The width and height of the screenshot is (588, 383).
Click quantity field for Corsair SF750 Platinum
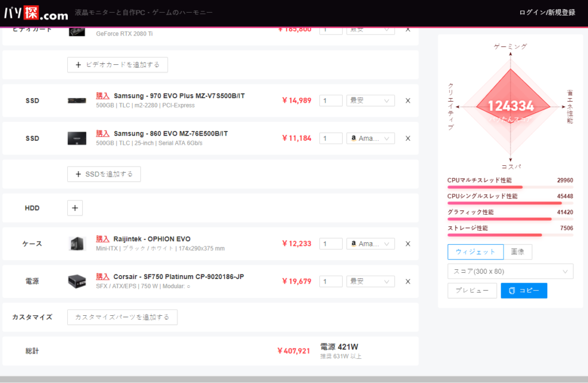[x=331, y=281]
